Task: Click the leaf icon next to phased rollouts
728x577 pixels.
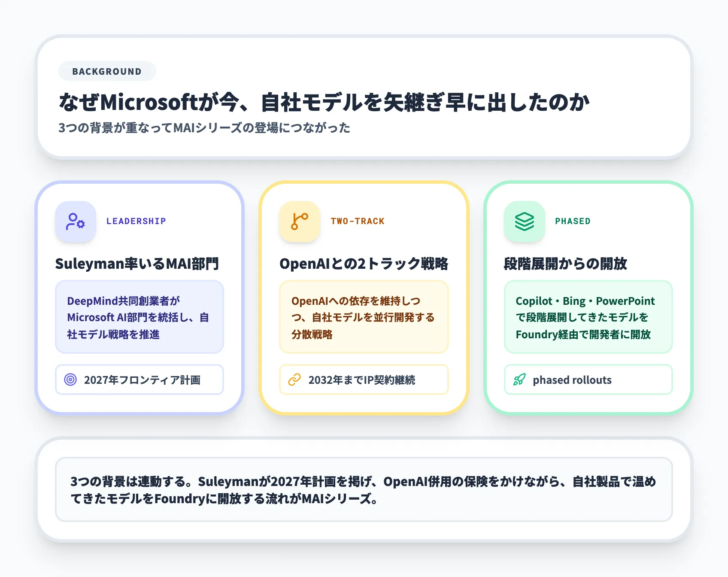Action: [x=519, y=380]
